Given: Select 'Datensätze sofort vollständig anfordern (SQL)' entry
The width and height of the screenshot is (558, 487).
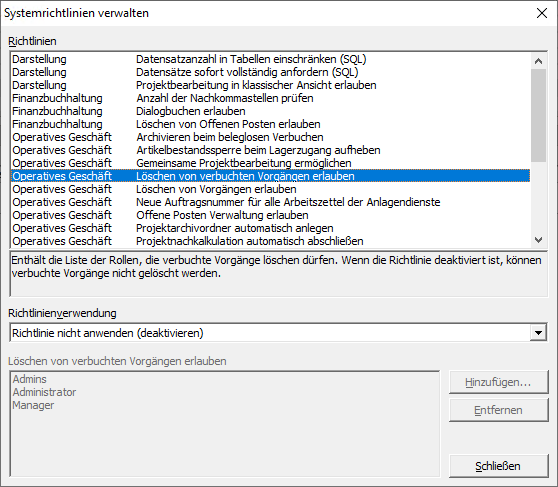Looking at the screenshot, I should (x=270, y=72).
